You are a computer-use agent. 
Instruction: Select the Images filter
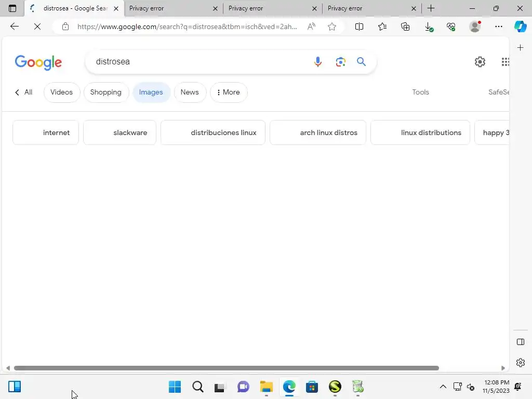[x=151, y=92]
